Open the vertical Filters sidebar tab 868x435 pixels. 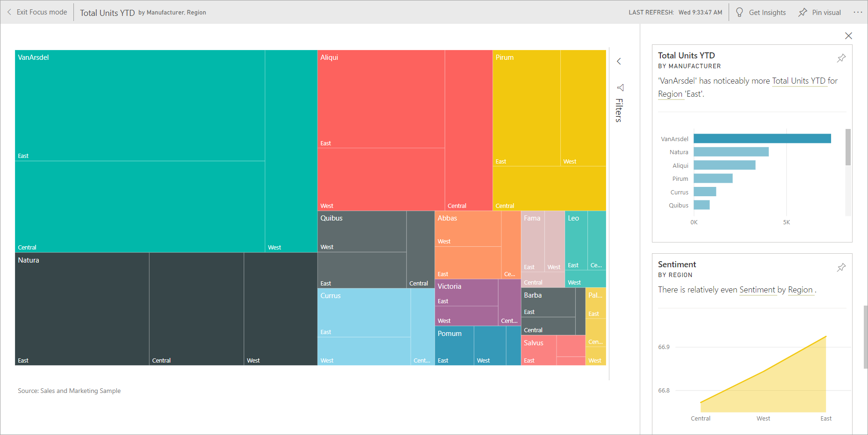619,109
